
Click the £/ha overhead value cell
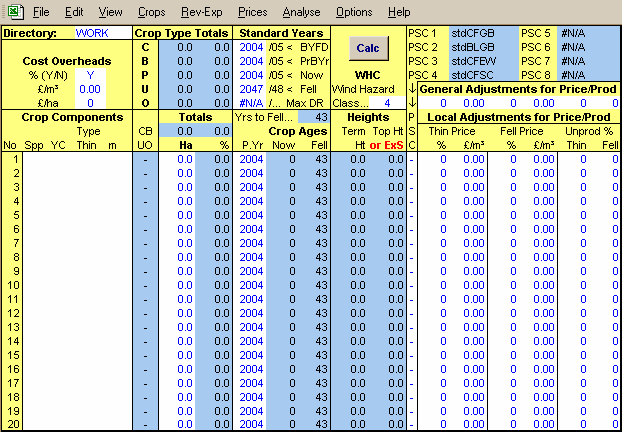[89, 102]
